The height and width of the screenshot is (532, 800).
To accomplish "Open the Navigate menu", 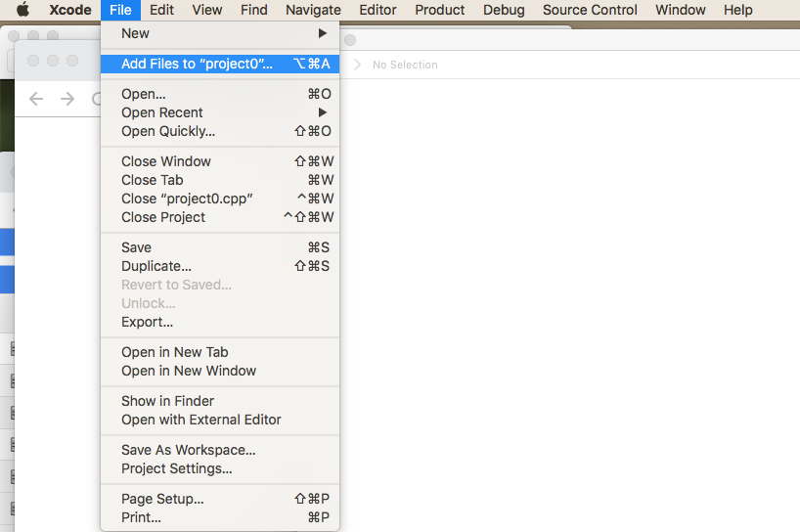I will click(313, 10).
